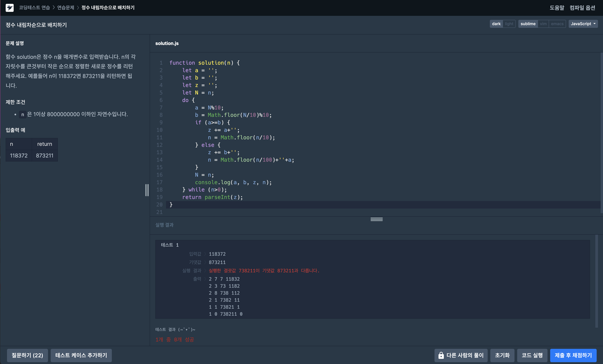
Task: Switch editor theme to dark
Action: click(x=496, y=24)
